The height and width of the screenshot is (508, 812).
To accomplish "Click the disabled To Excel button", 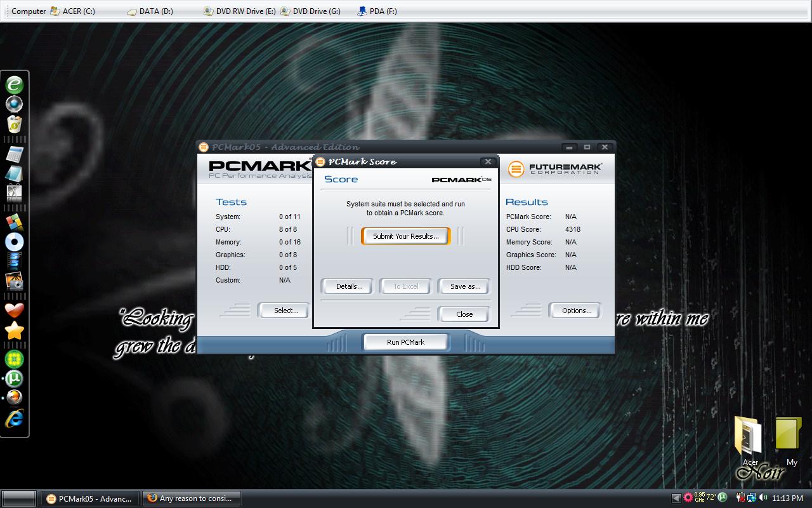I will (406, 286).
